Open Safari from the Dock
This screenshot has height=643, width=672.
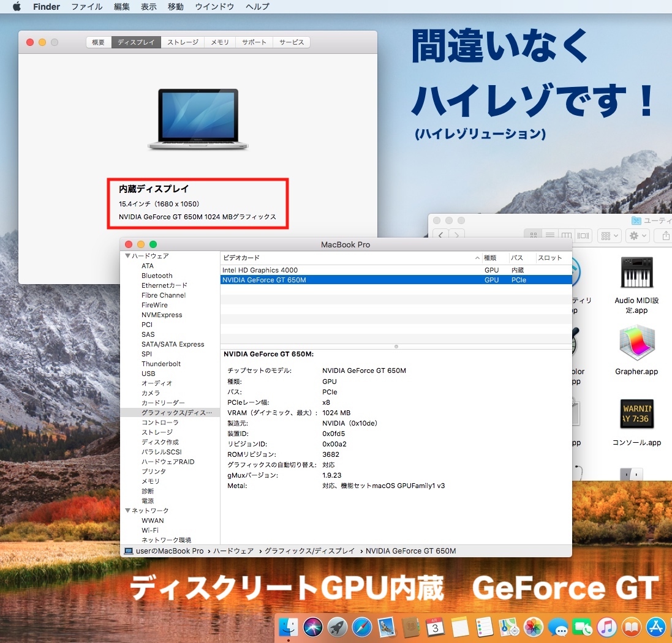[362, 627]
